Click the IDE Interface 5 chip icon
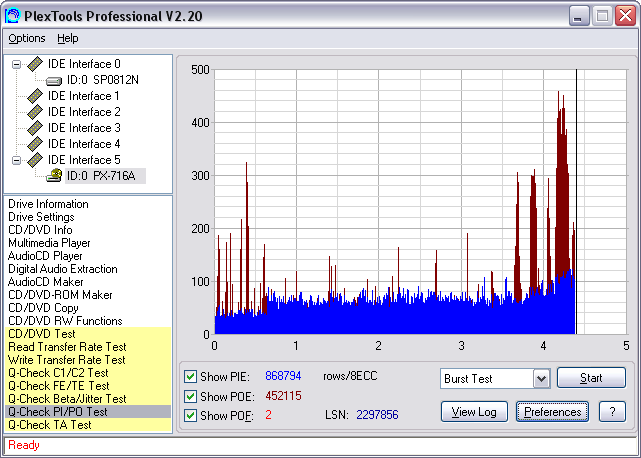This screenshot has height=458, width=641. tap(35, 160)
